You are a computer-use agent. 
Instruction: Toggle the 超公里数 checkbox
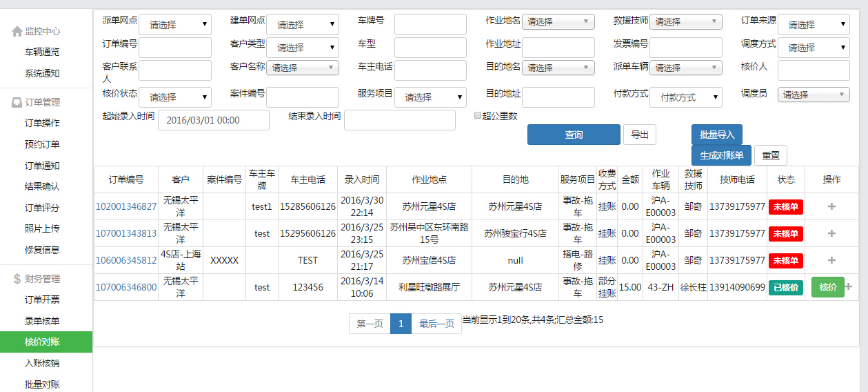point(478,116)
